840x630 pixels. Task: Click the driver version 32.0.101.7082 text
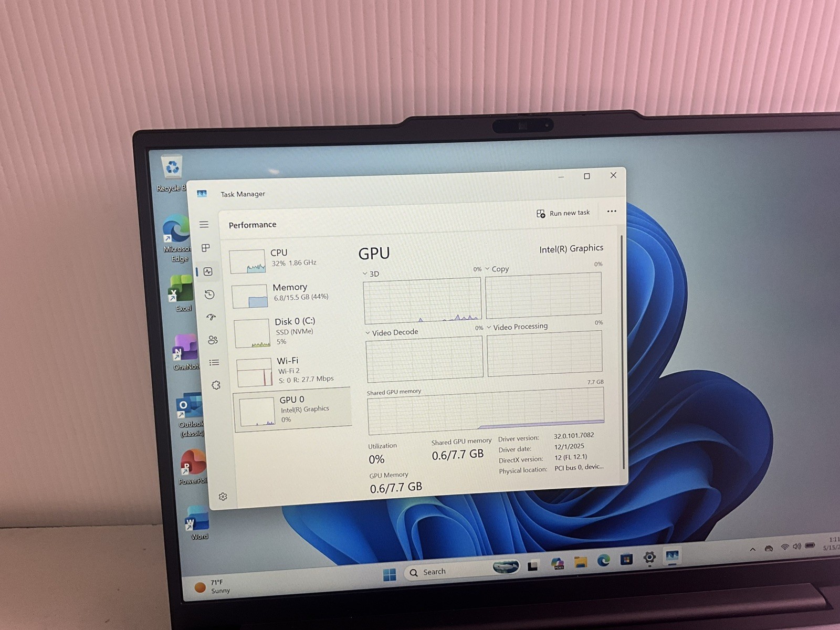[574, 435]
